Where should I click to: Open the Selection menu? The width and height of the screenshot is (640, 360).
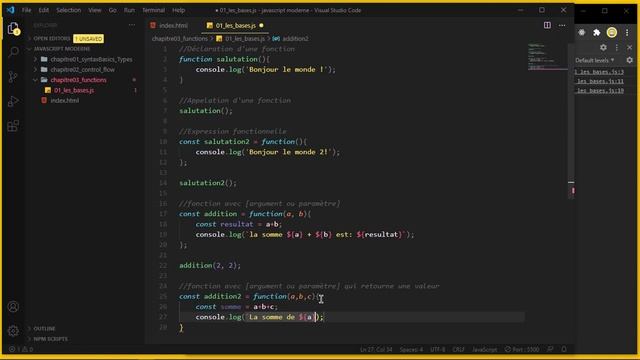click(68, 10)
